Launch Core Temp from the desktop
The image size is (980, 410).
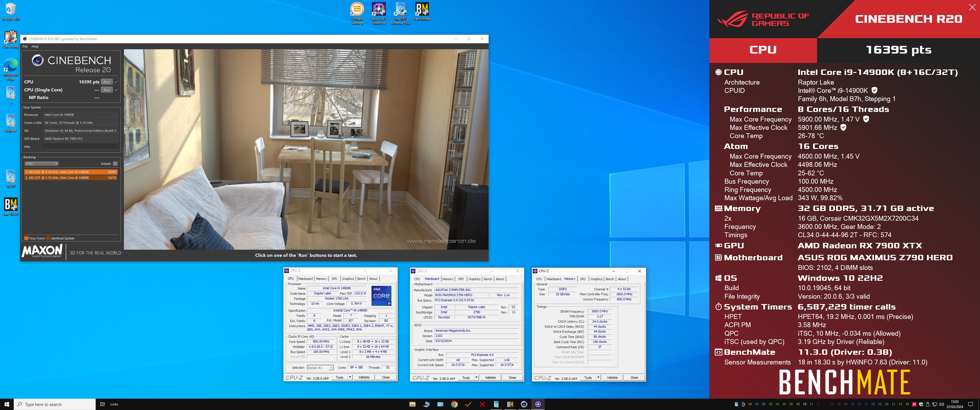(x=11, y=40)
